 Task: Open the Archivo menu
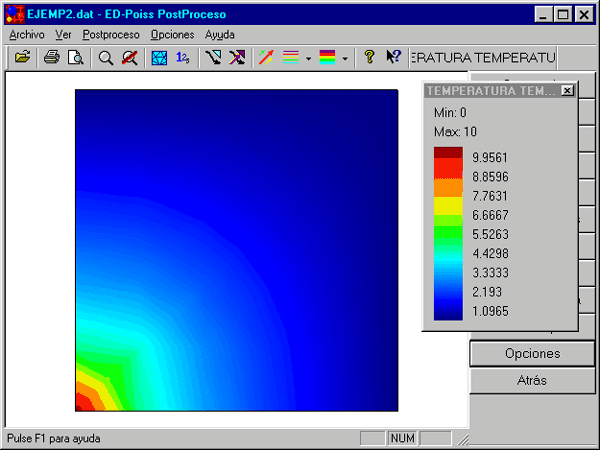pyautogui.click(x=27, y=35)
